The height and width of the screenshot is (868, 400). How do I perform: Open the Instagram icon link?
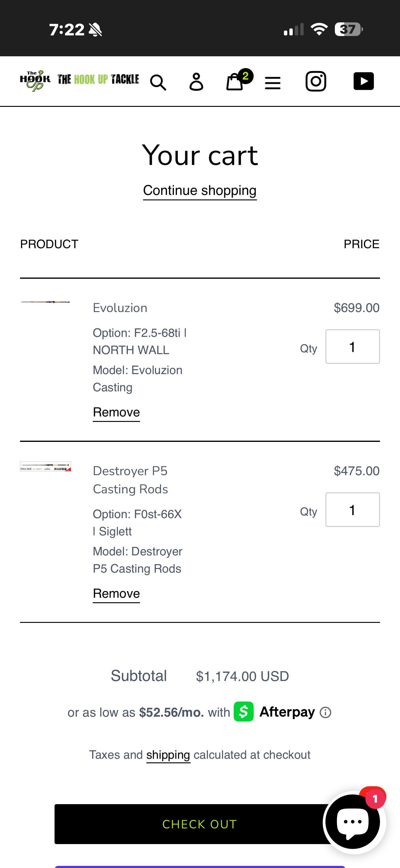click(x=316, y=81)
